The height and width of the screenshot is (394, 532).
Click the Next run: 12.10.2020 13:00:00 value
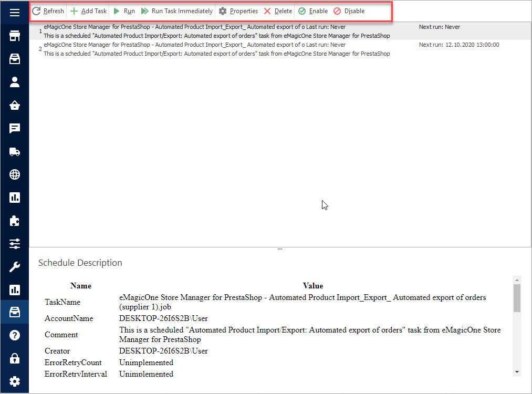coord(459,45)
